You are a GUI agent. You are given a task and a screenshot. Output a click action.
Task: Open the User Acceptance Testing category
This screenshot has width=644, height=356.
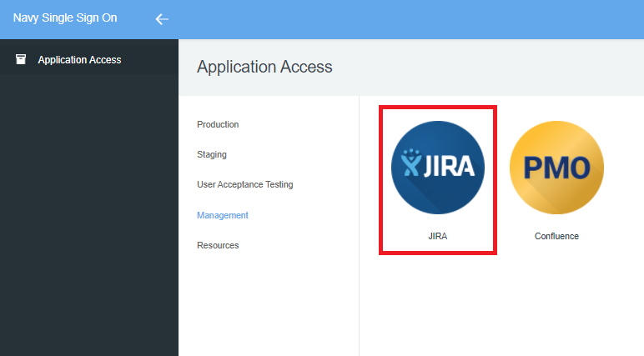coord(244,184)
